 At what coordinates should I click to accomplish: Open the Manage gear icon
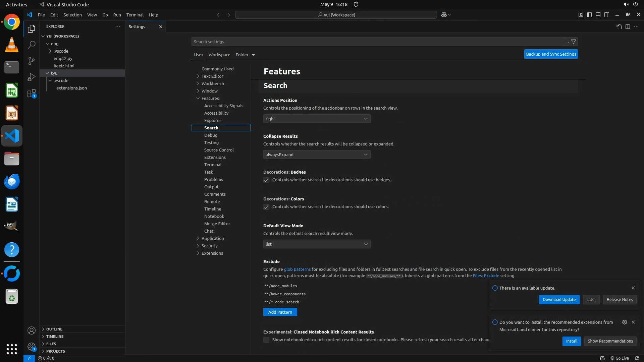[x=32, y=347]
